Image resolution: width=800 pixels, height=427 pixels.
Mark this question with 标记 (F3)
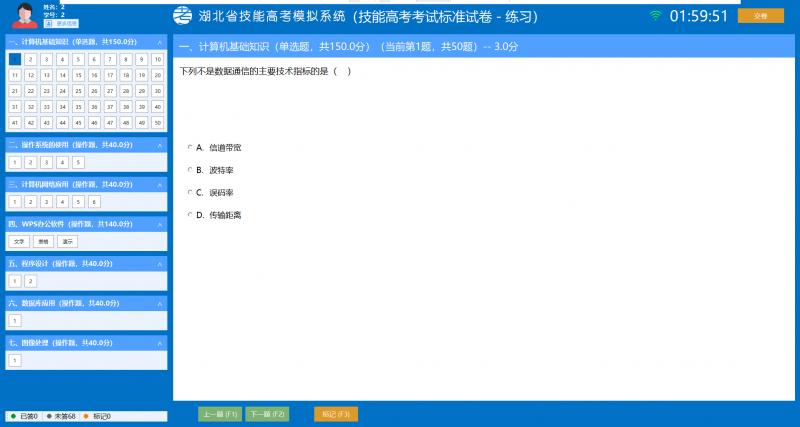pyautogui.click(x=336, y=414)
